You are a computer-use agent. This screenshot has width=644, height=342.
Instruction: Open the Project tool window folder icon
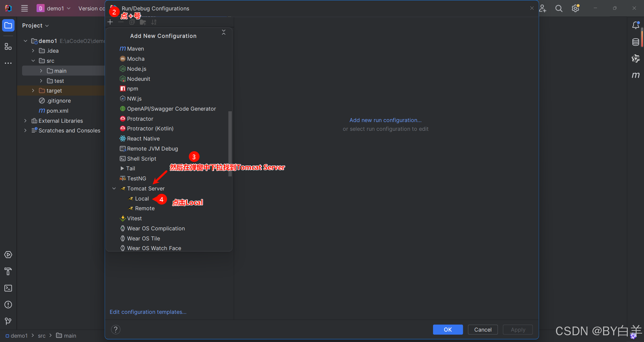[8, 25]
